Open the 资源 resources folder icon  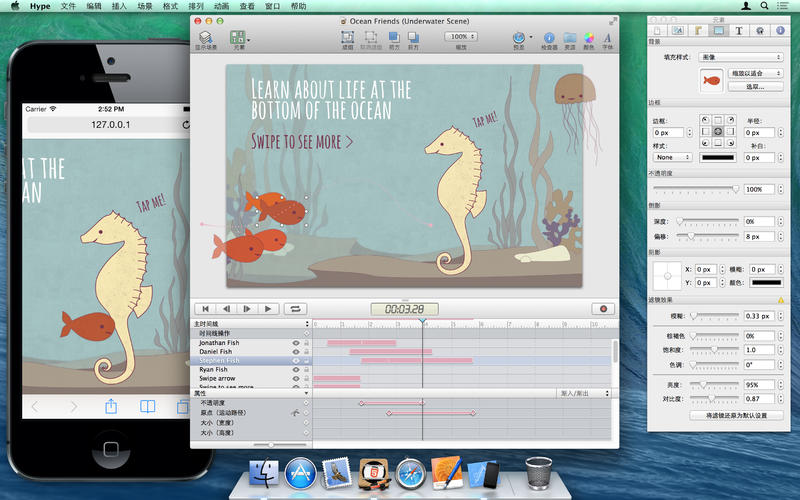point(569,37)
